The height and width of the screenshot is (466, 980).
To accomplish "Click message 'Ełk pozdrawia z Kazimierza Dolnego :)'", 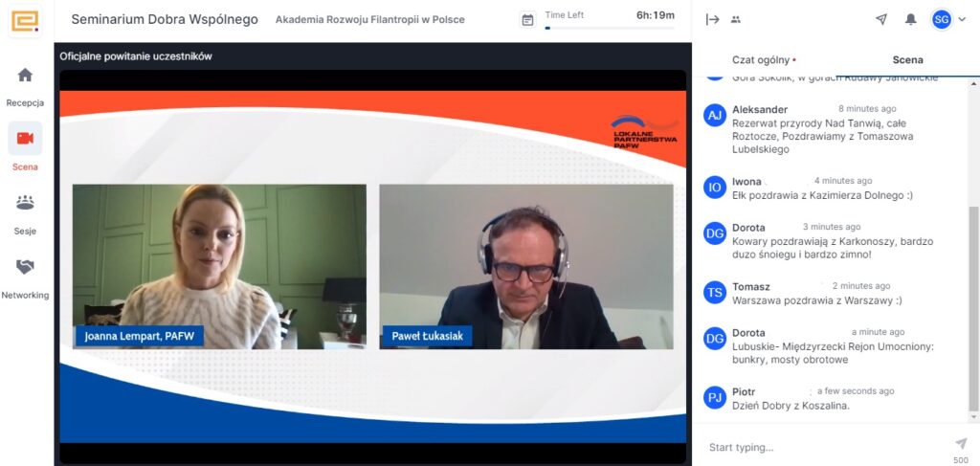I will [x=822, y=195].
